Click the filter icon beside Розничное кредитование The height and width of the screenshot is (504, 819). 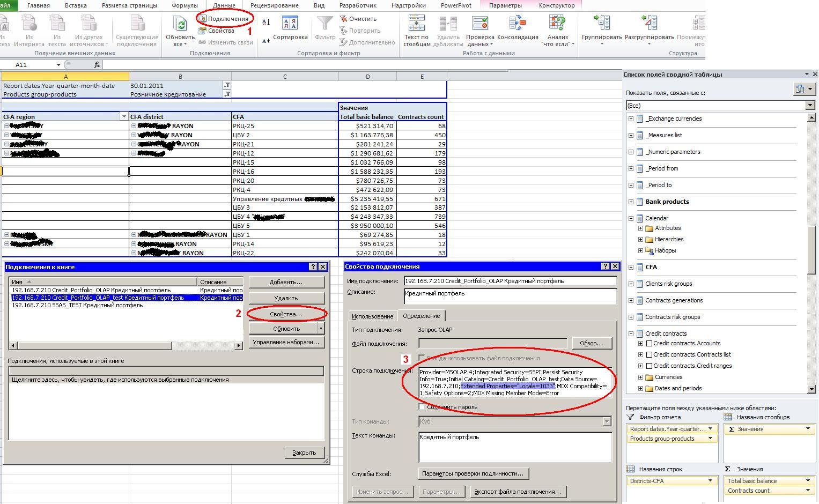(227, 94)
